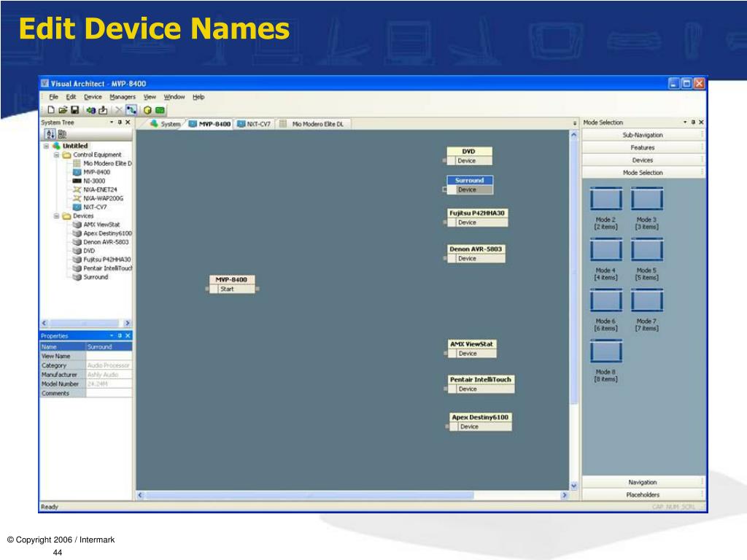Viewport: 747px width, 560px height.
Task: Click the Save floppy disk icon
Action: coord(75,110)
